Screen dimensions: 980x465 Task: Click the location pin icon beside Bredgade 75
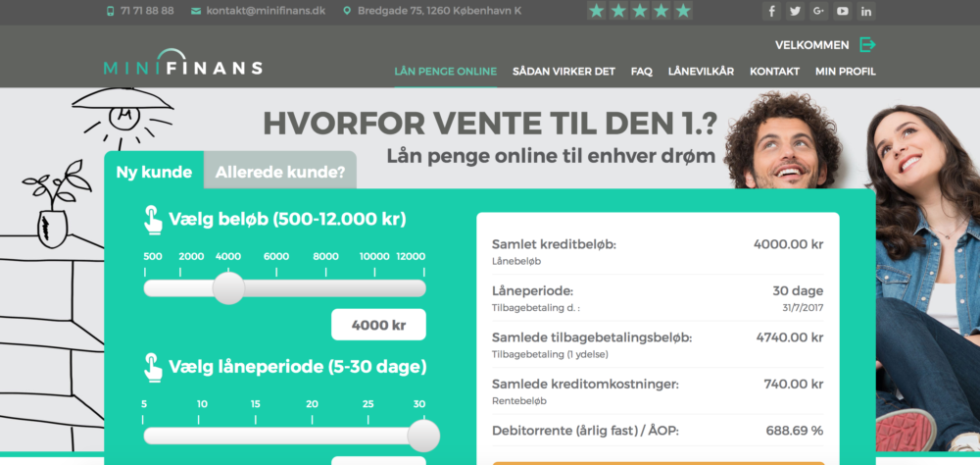pos(347,11)
